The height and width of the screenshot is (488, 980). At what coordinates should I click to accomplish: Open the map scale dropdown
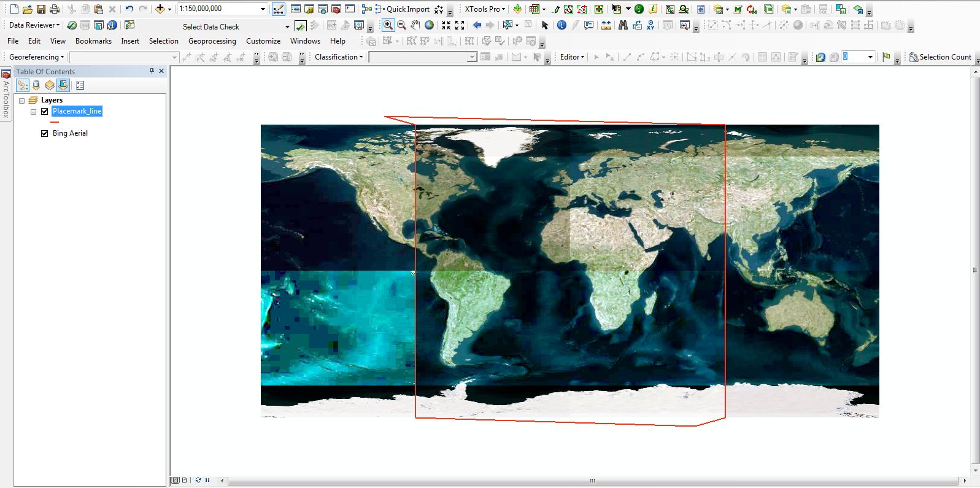tap(263, 9)
